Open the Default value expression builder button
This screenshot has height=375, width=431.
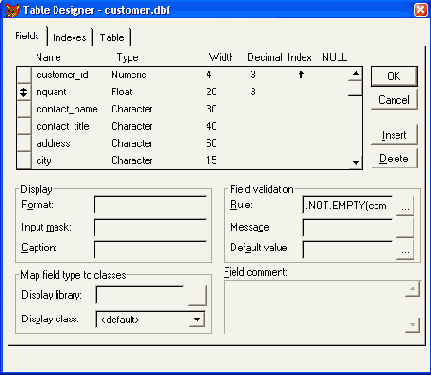[x=405, y=250]
